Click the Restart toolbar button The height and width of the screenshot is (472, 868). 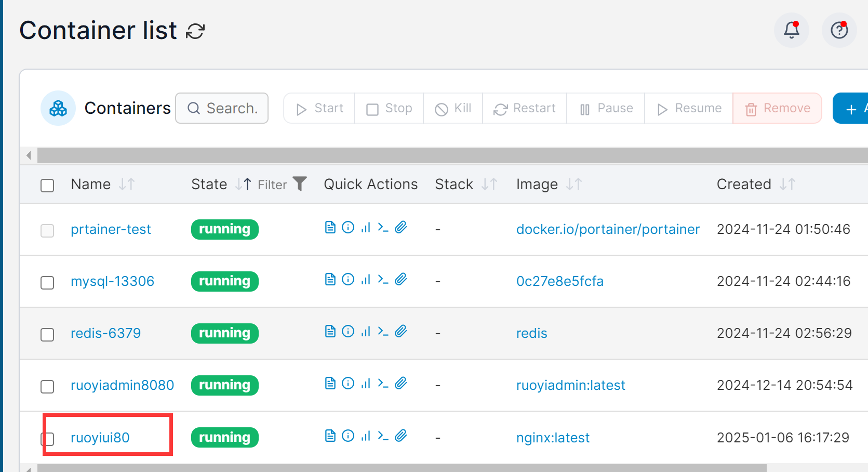pyautogui.click(x=525, y=108)
